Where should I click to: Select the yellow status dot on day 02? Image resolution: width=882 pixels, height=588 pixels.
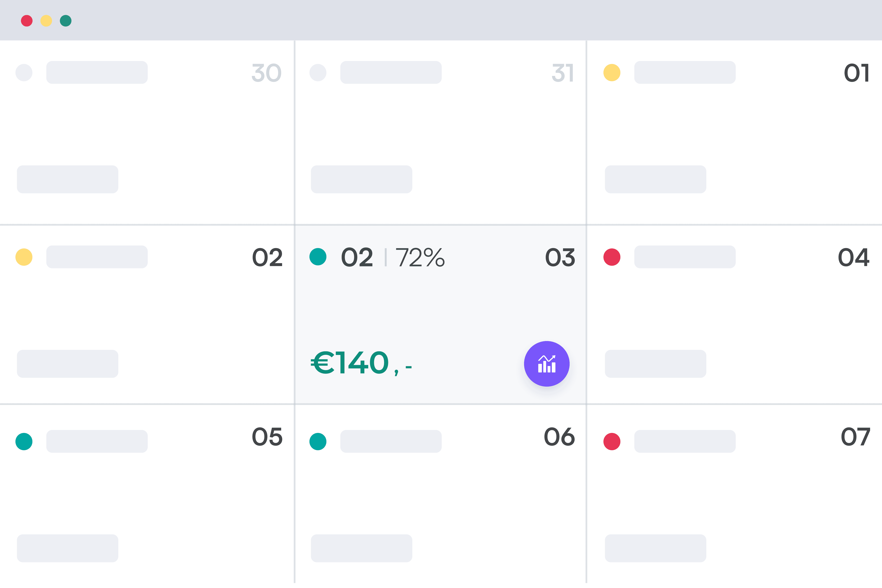(x=24, y=257)
